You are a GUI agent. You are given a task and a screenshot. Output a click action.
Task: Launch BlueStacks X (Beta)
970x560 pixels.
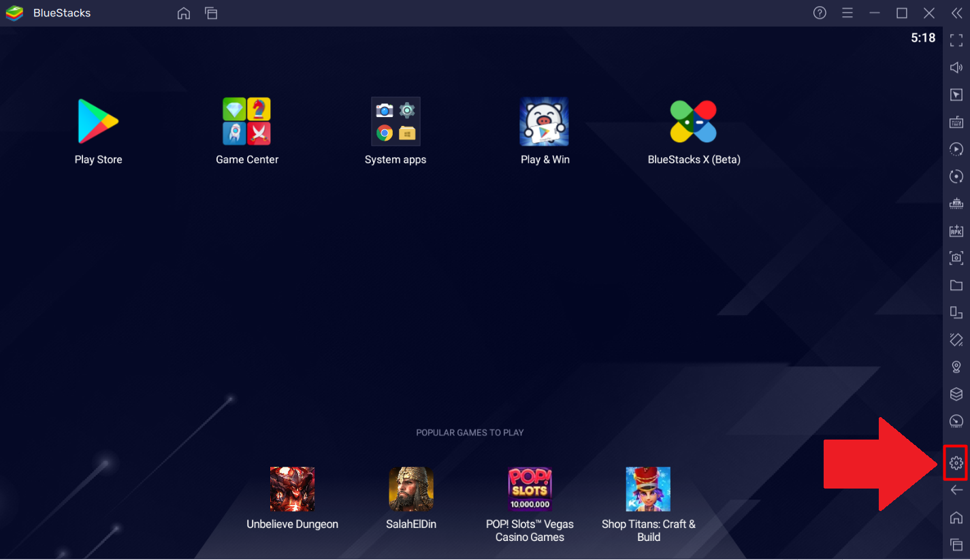[694, 121]
